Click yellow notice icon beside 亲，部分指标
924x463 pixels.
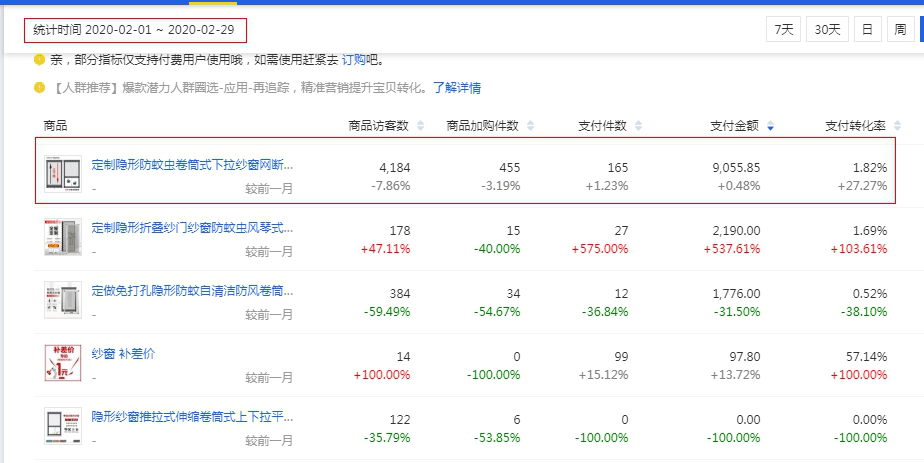tap(40, 60)
